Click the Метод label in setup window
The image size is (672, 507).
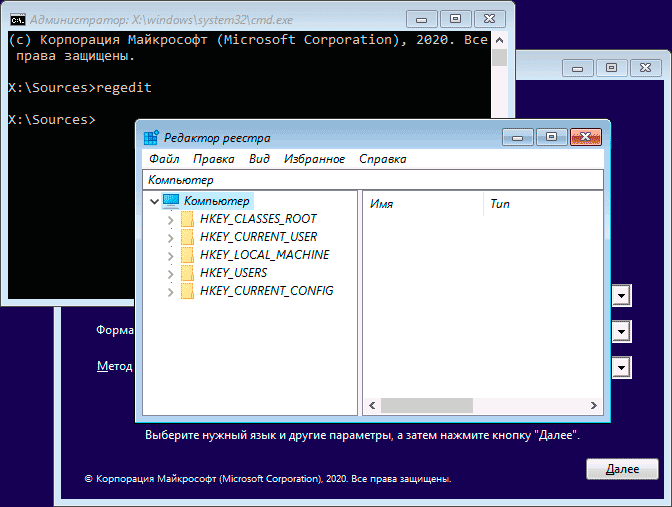click(114, 366)
